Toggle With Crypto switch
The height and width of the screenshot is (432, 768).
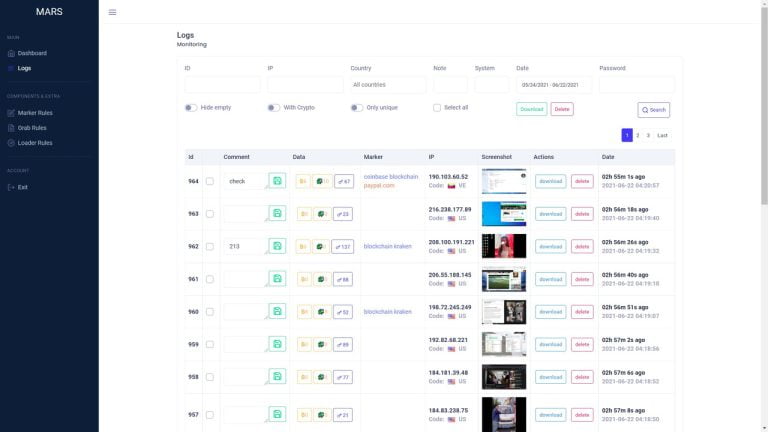pos(273,108)
